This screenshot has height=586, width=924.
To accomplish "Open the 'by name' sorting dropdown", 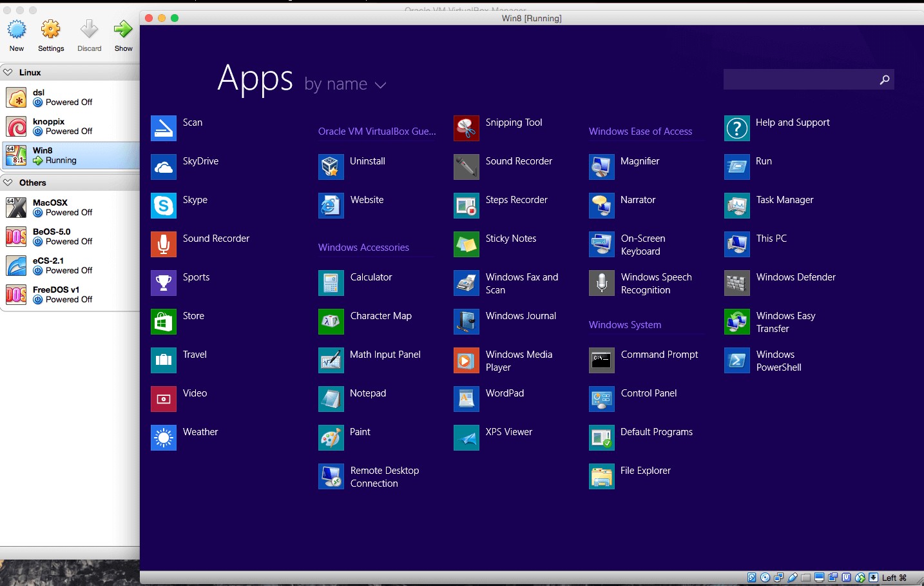I will click(x=345, y=84).
